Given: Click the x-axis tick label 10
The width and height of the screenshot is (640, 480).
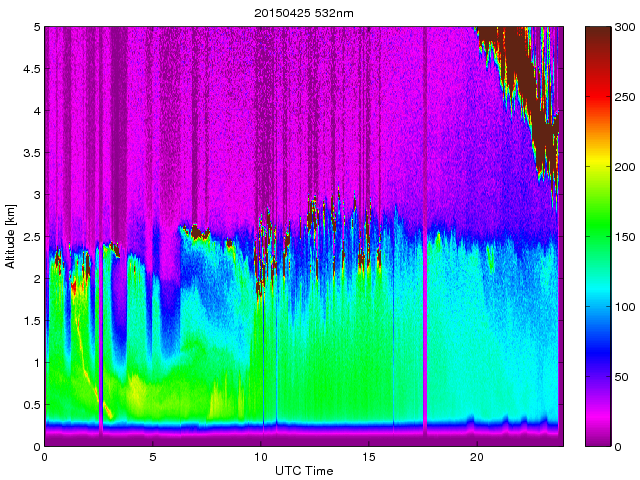Looking at the screenshot, I should (x=260, y=457).
